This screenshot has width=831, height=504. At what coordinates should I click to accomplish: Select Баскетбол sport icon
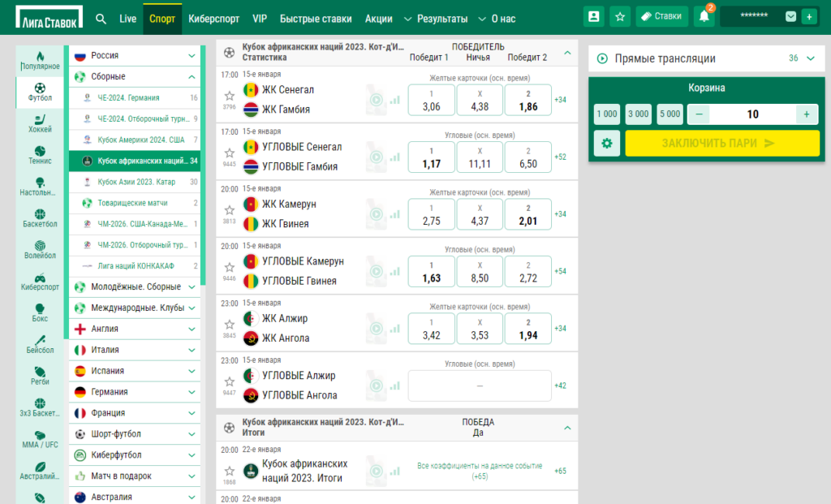[40, 218]
